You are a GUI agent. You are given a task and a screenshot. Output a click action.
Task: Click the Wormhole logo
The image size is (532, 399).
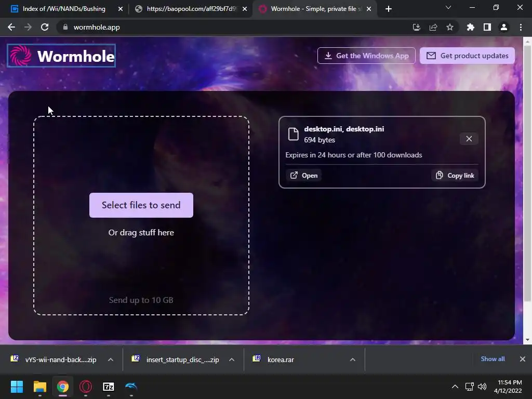click(61, 56)
